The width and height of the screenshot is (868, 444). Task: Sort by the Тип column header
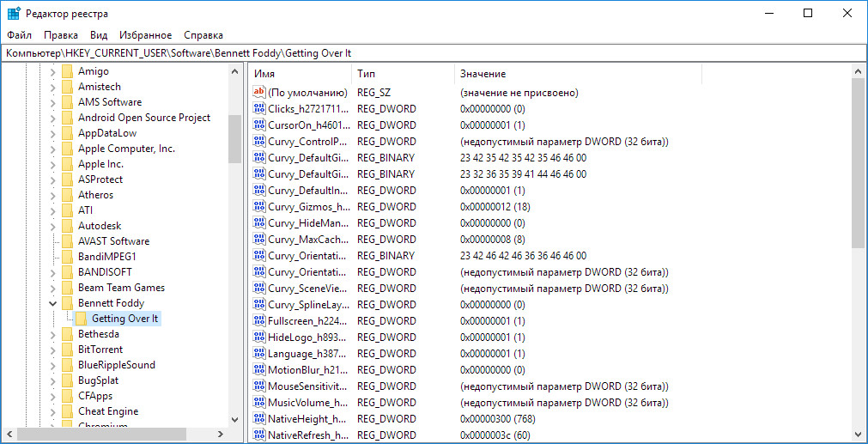pos(403,74)
